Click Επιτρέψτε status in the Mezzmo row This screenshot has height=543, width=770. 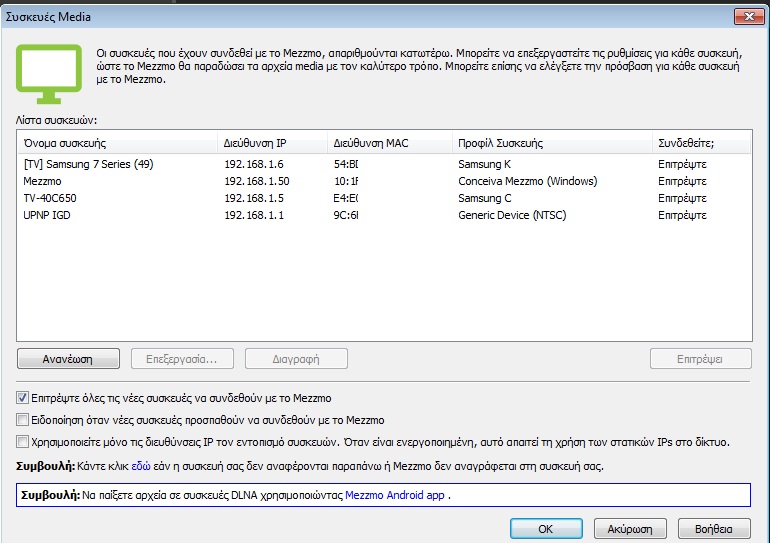pyautogui.click(x=682, y=181)
